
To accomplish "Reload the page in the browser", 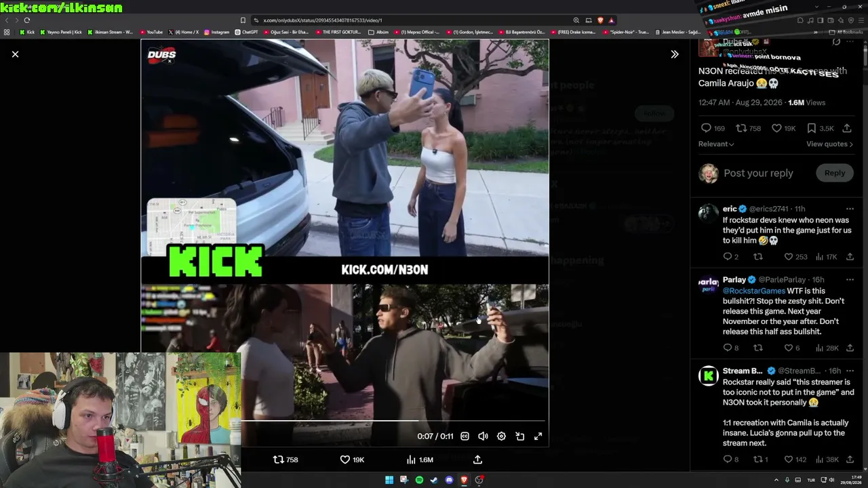I will pyautogui.click(x=27, y=20).
